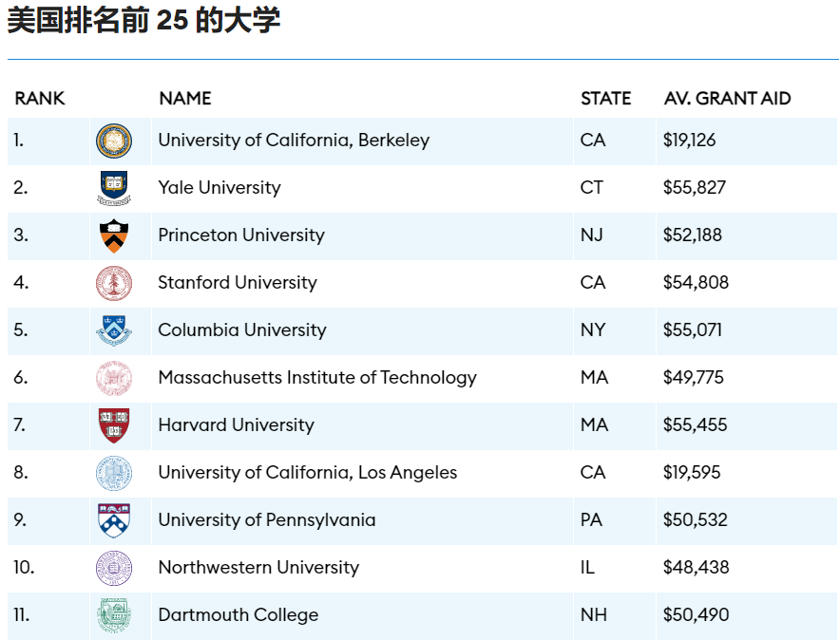The height and width of the screenshot is (640, 840).
Task: Click Harvard's $55,455 grant aid cell
Action: click(x=695, y=424)
